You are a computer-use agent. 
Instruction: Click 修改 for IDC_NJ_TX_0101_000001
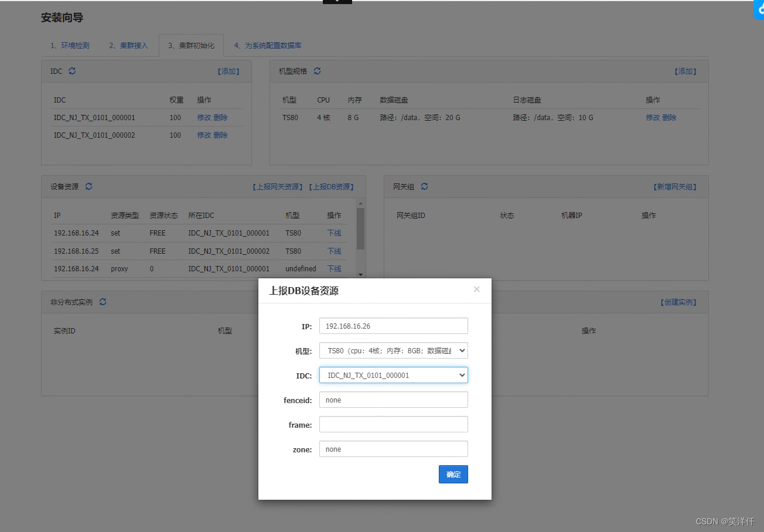[204, 118]
